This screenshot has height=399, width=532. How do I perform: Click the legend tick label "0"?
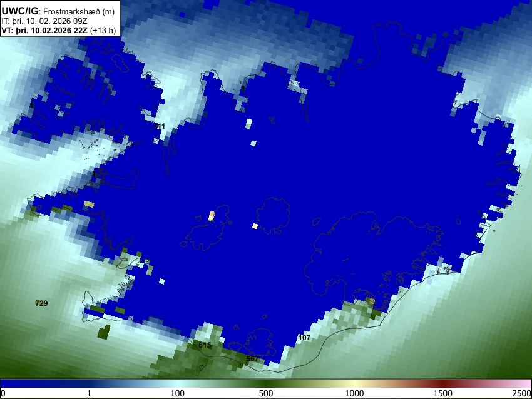[3, 393]
